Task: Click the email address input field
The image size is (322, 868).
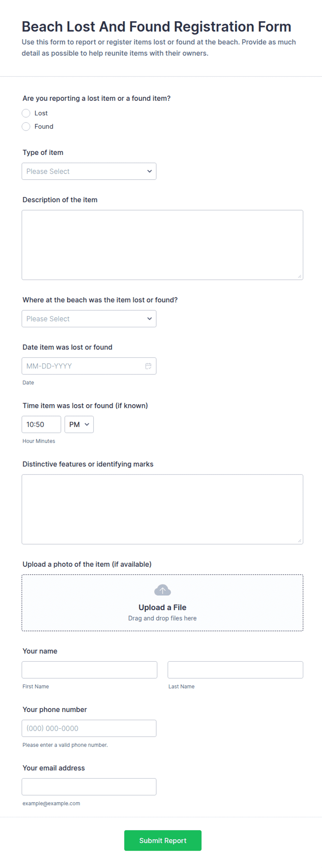Action: click(x=89, y=787)
